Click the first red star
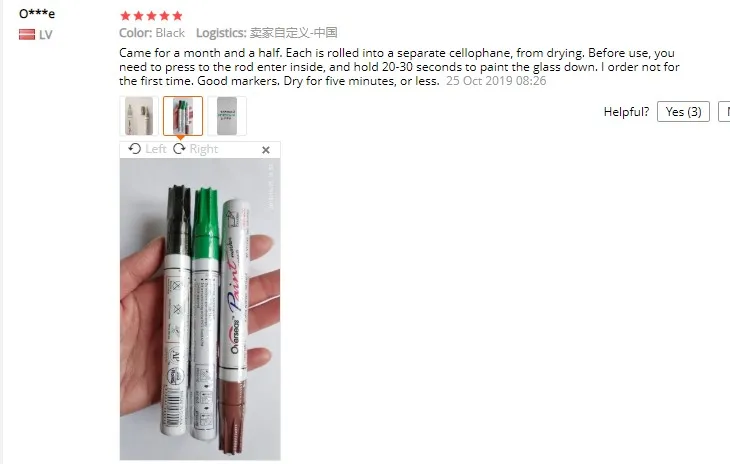 point(125,16)
